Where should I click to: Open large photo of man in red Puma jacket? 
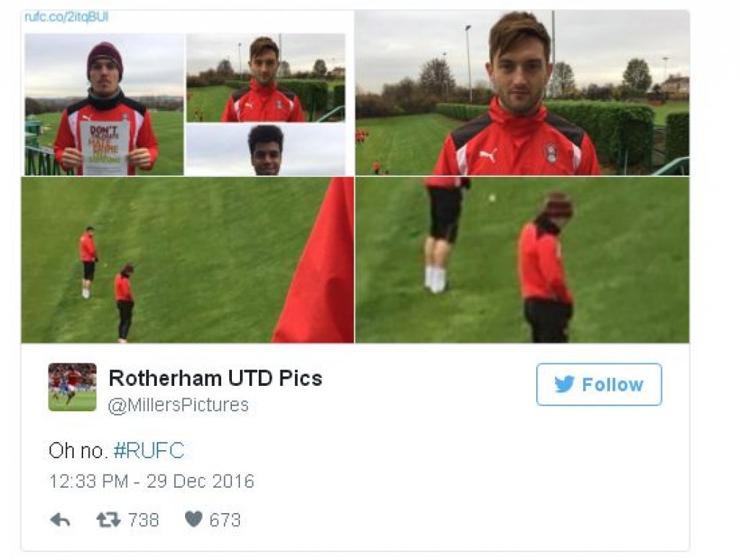[x=522, y=92]
